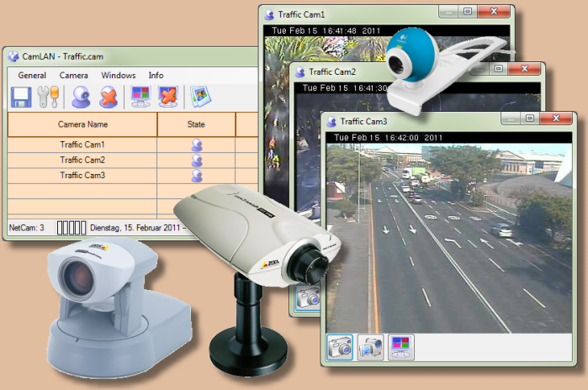Click the Traffic Cam3 window title text
Viewport: 588px width, 390px height.
pos(363,121)
